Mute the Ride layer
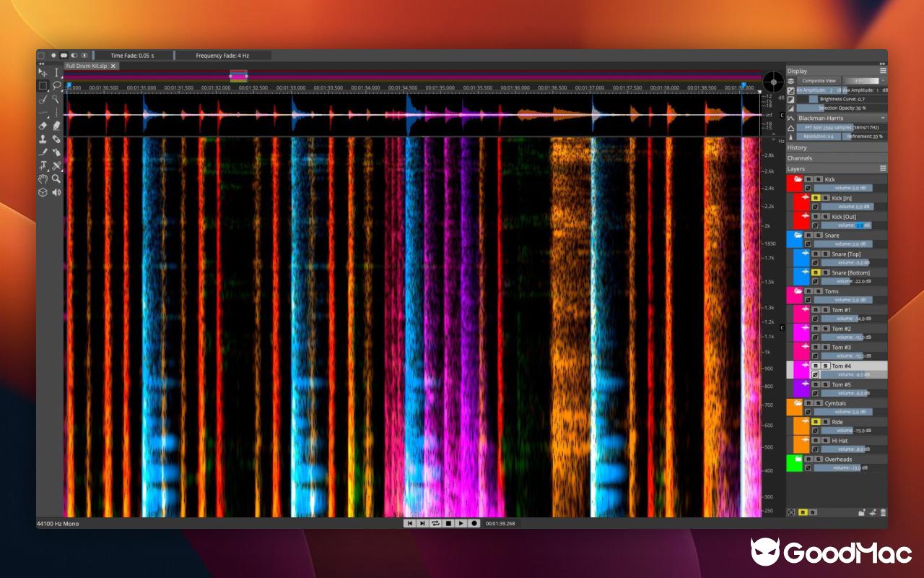 pos(816,422)
